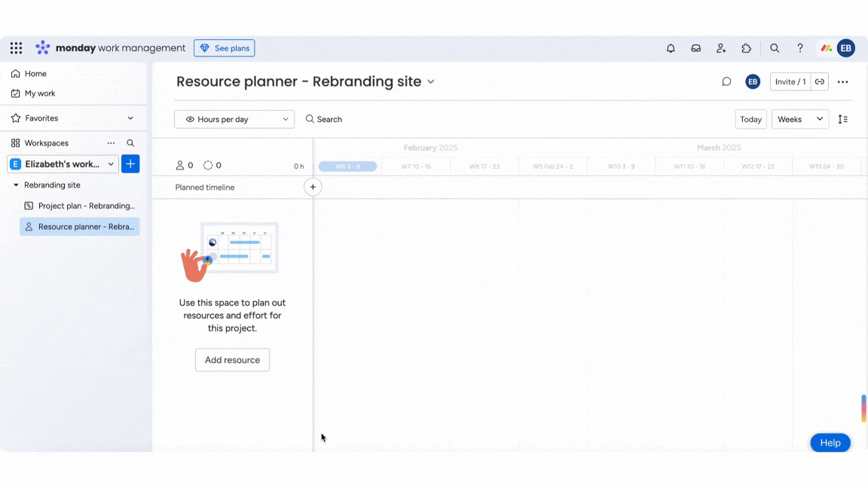Open the notifications bell
The image size is (868, 488).
pos(671,47)
